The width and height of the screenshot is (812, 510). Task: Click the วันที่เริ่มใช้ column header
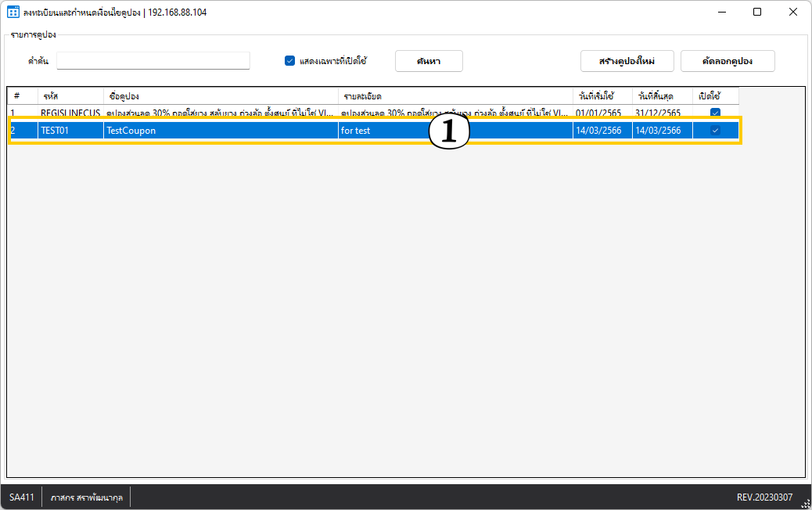[x=602, y=96]
